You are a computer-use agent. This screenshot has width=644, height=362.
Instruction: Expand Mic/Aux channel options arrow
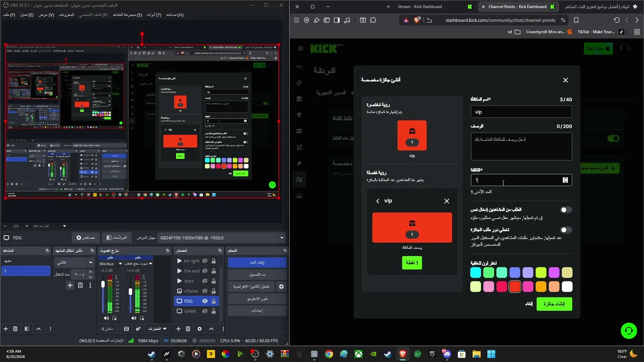tap(120, 263)
